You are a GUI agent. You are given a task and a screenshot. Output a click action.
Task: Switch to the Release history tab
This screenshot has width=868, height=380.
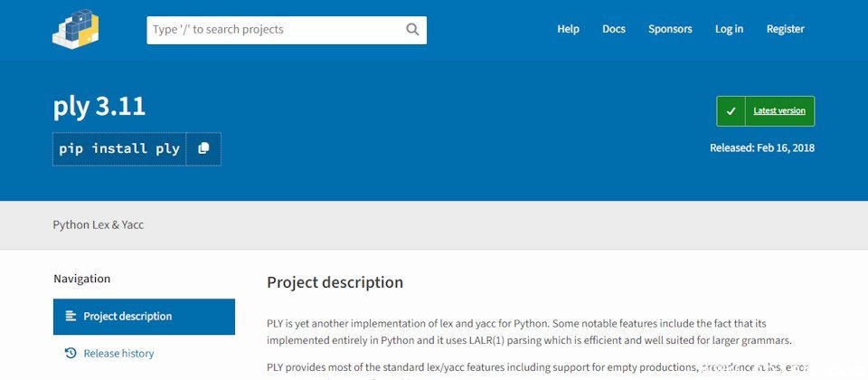[x=118, y=354]
